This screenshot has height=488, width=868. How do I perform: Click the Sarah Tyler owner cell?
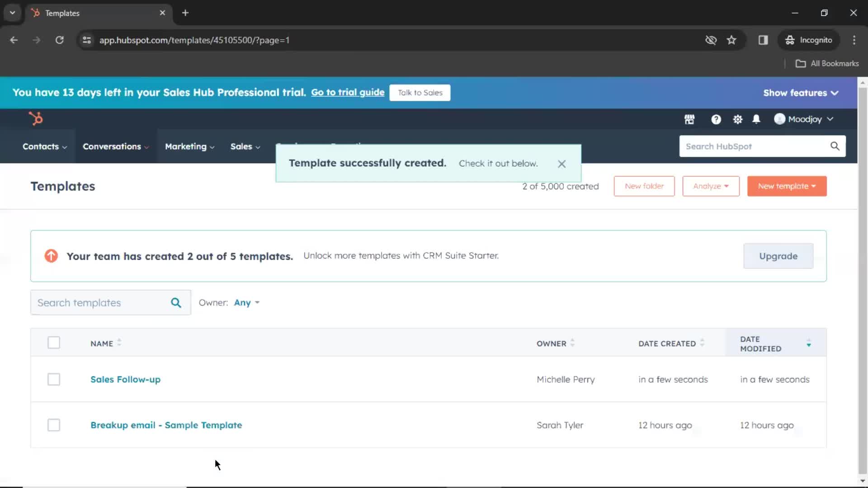560,425
